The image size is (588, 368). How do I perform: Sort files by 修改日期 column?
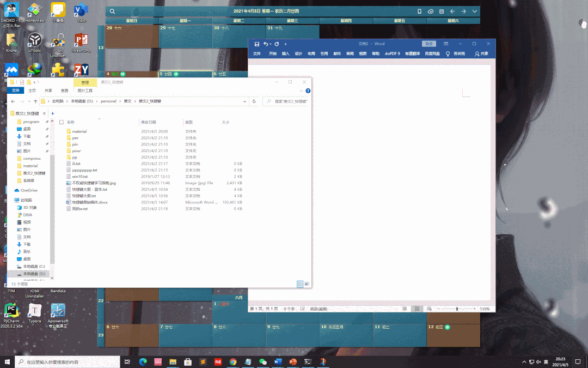point(149,122)
